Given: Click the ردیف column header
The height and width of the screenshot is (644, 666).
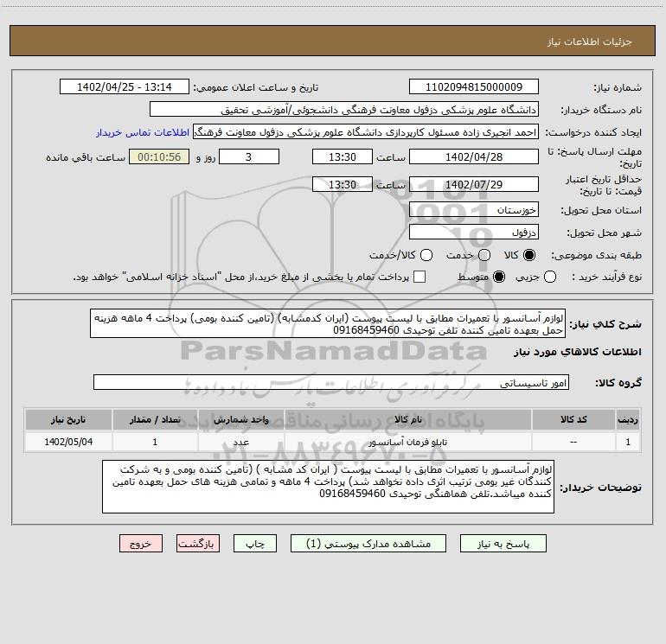Looking at the screenshot, I should 628,419.
